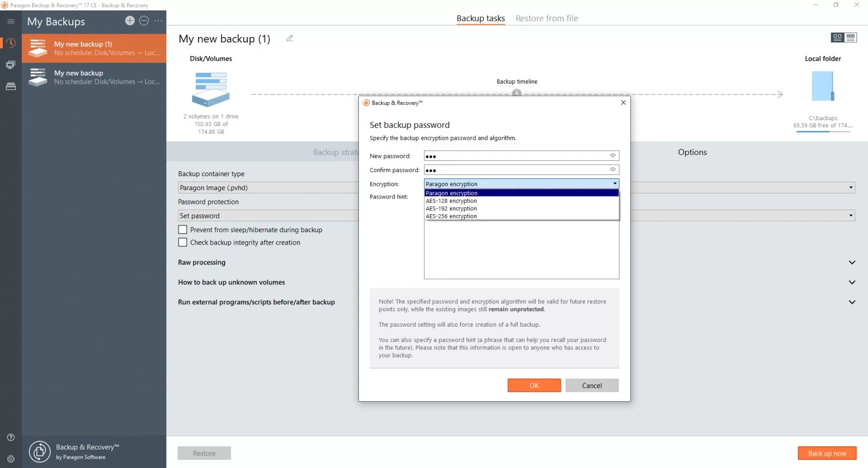The image size is (868, 468).
Task: Close the Set backup password dialog
Action: coord(623,103)
